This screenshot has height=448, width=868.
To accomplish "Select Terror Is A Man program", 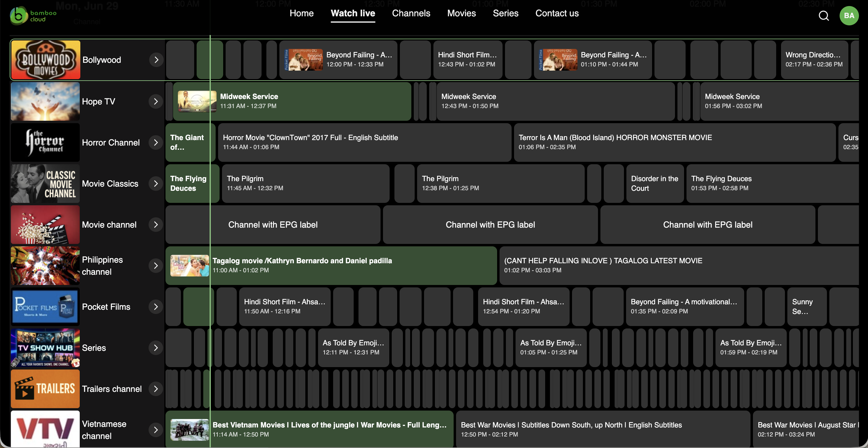I will pyautogui.click(x=675, y=142).
